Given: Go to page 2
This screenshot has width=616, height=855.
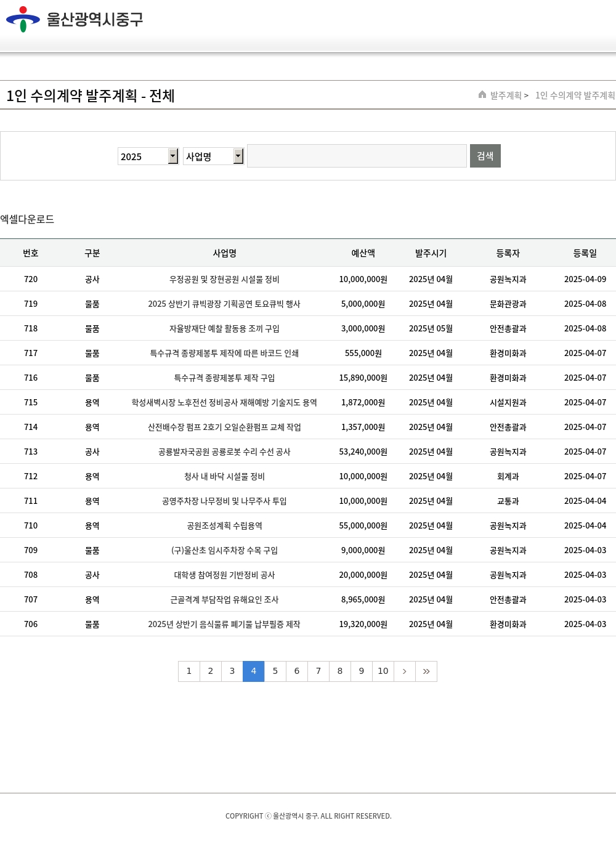Looking at the screenshot, I should point(211,671).
